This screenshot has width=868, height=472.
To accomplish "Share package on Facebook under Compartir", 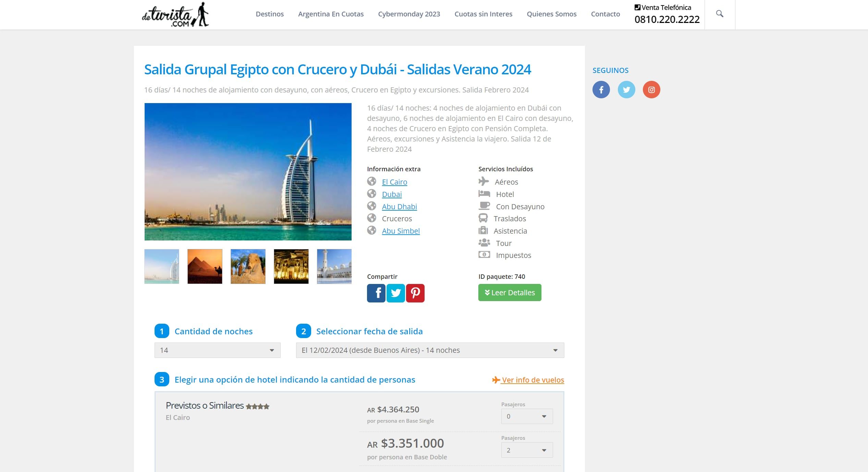I will pyautogui.click(x=376, y=293).
